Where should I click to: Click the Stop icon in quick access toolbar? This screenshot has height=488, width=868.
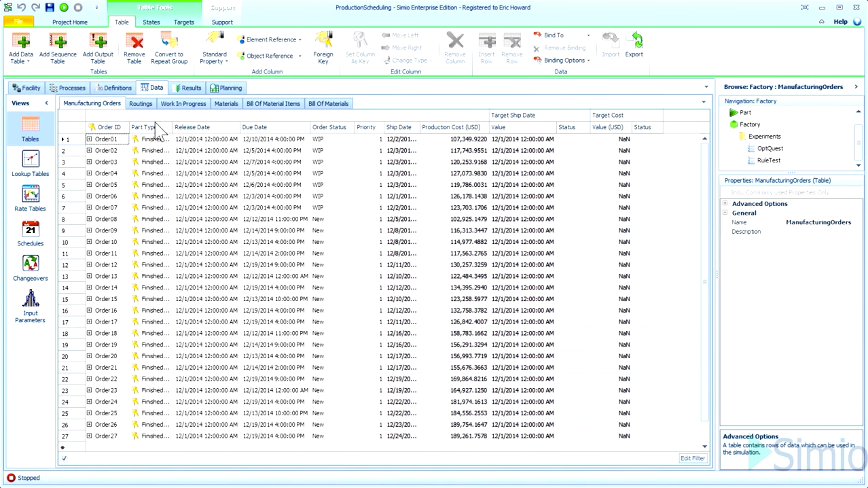point(78,7)
